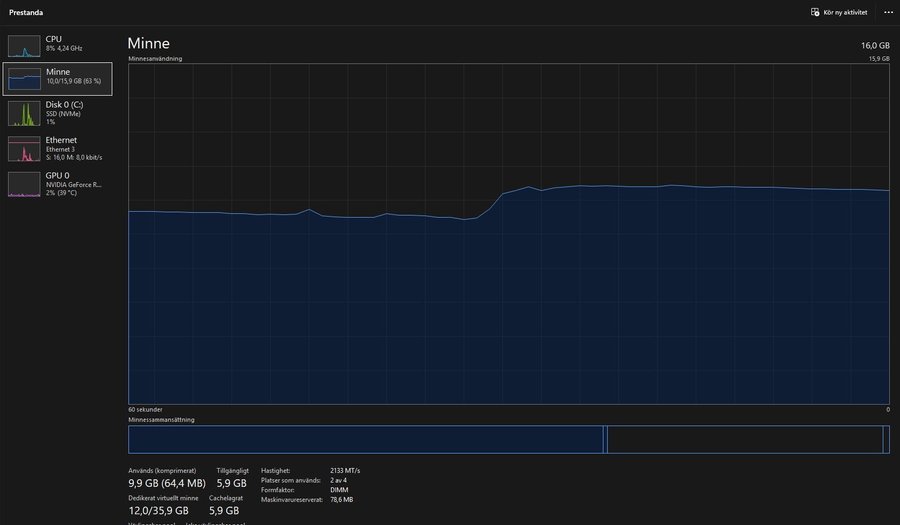
Task: Click the CPU mini graph thumbnail
Action: 25,45
